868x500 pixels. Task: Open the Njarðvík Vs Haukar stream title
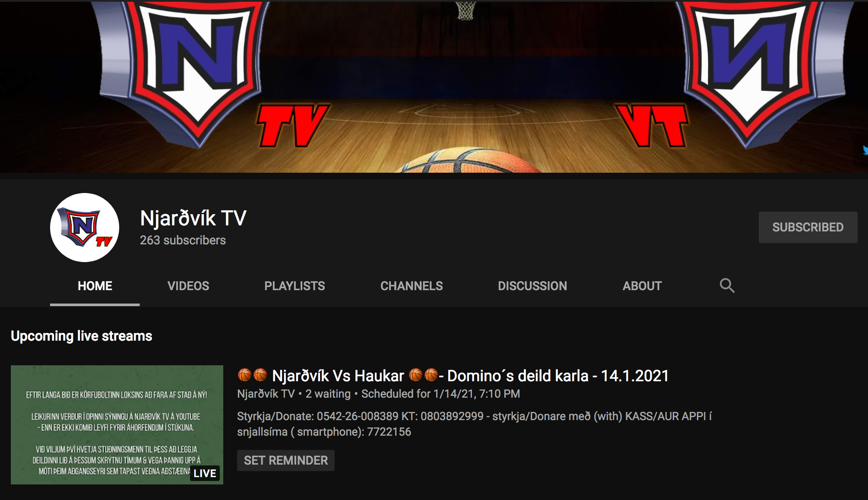pos(453,376)
